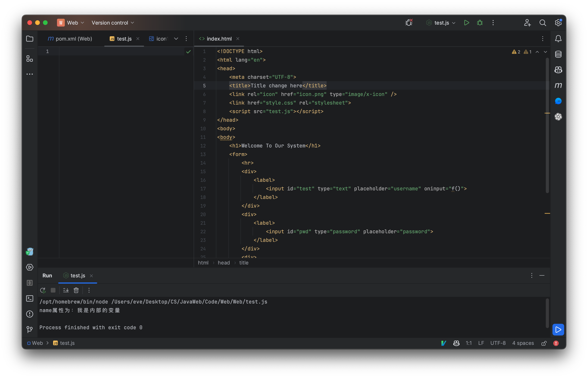Open more actions menu in main toolbar
The image size is (588, 378).
click(493, 23)
